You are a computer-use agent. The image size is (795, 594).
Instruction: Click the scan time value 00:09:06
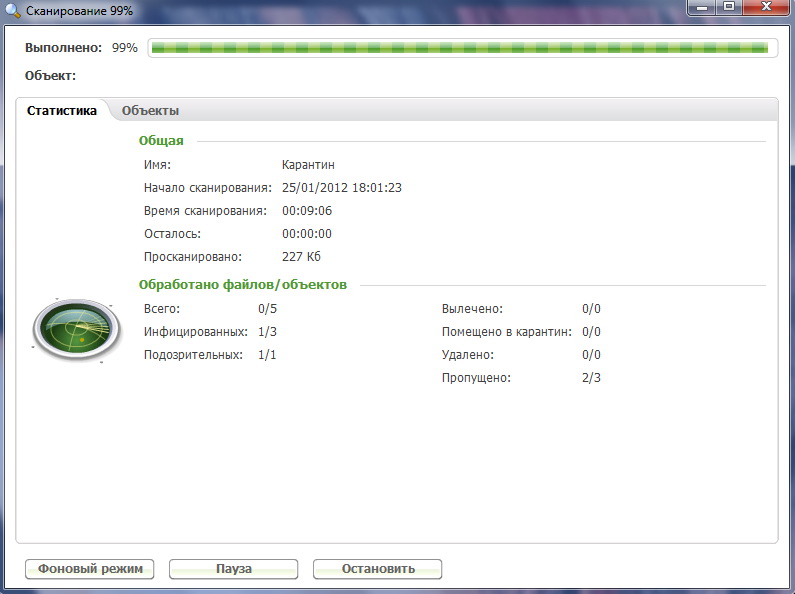point(307,211)
